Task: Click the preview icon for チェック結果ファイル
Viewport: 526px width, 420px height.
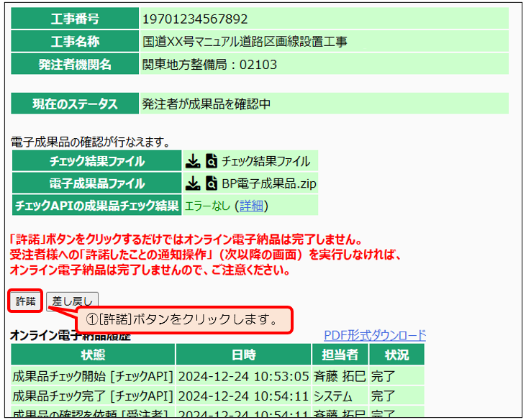Action: [211, 161]
